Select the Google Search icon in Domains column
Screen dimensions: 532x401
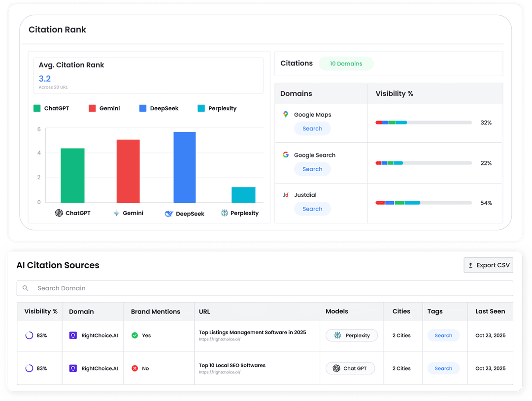click(286, 154)
